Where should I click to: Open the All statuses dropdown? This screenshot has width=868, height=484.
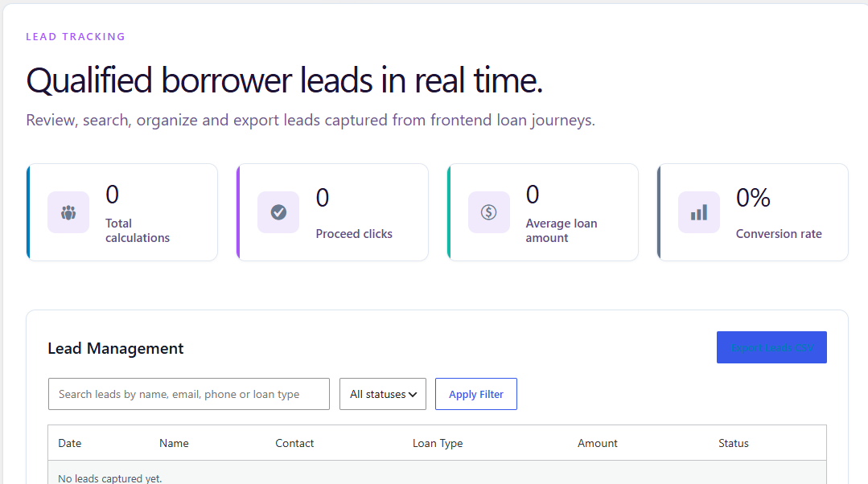pos(383,394)
